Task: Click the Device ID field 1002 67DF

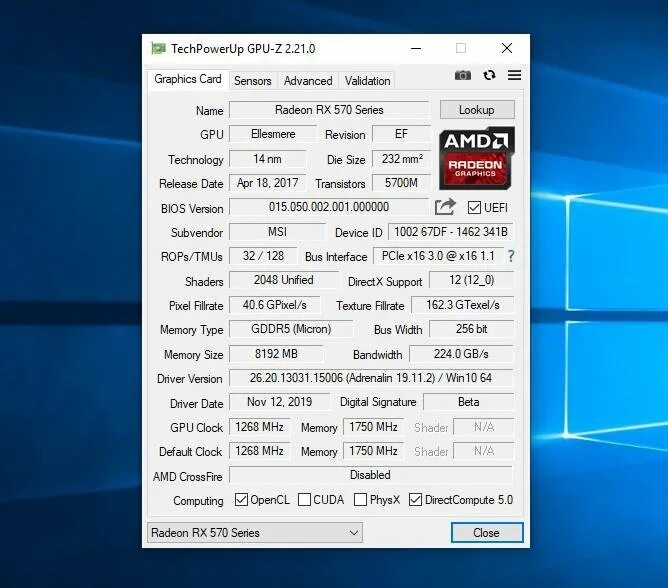Action: click(x=451, y=232)
